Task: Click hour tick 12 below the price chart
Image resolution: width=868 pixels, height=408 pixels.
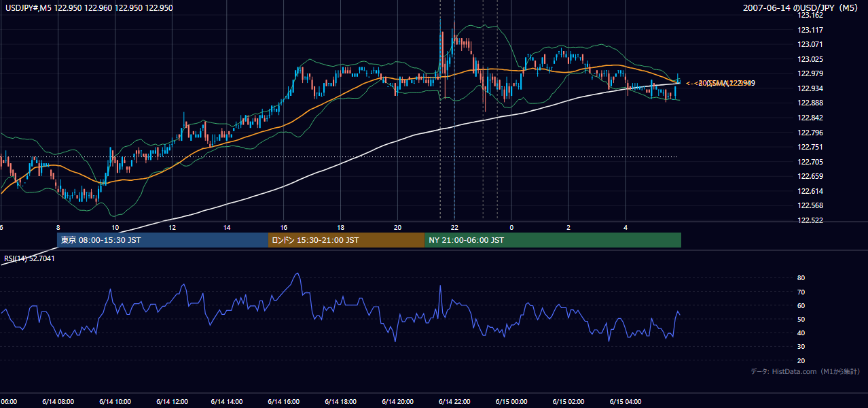Action: tap(172, 228)
